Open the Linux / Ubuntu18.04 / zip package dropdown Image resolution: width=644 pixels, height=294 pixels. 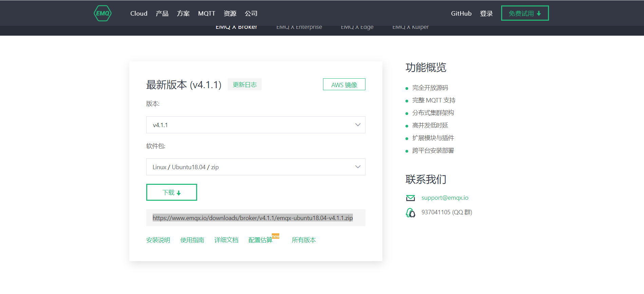256,167
